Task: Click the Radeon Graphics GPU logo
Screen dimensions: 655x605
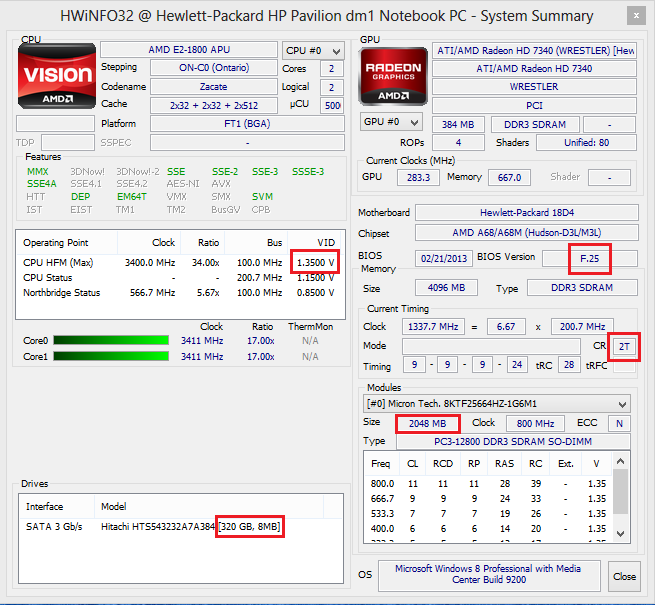Action: (395, 75)
